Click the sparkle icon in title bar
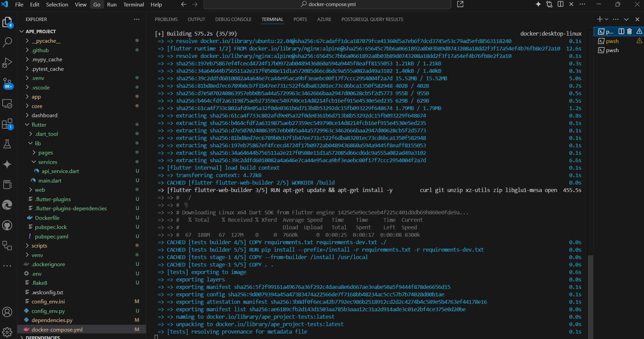Screen dimensions: 644x339 538,4
